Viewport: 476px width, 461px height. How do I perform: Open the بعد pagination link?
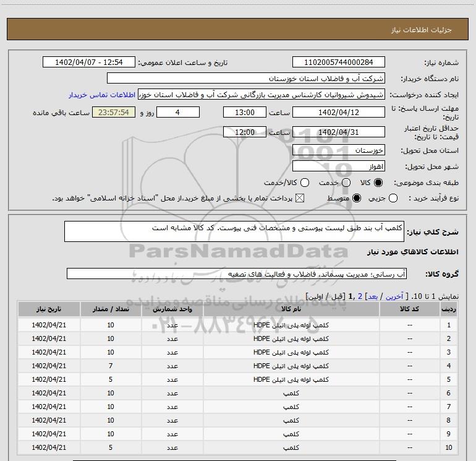(x=373, y=296)
